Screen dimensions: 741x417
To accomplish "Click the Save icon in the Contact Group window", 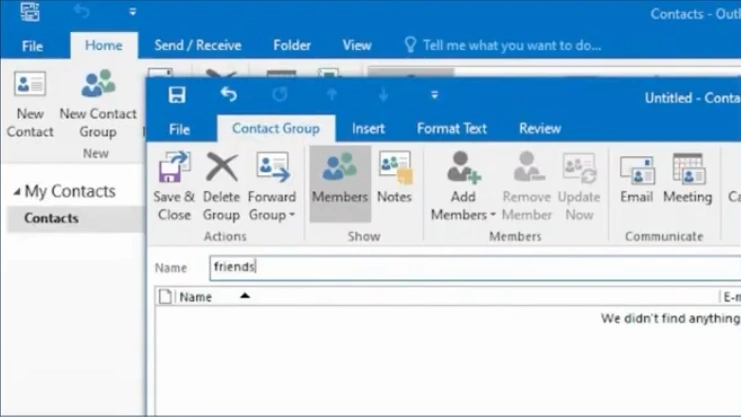I will 177,95.
